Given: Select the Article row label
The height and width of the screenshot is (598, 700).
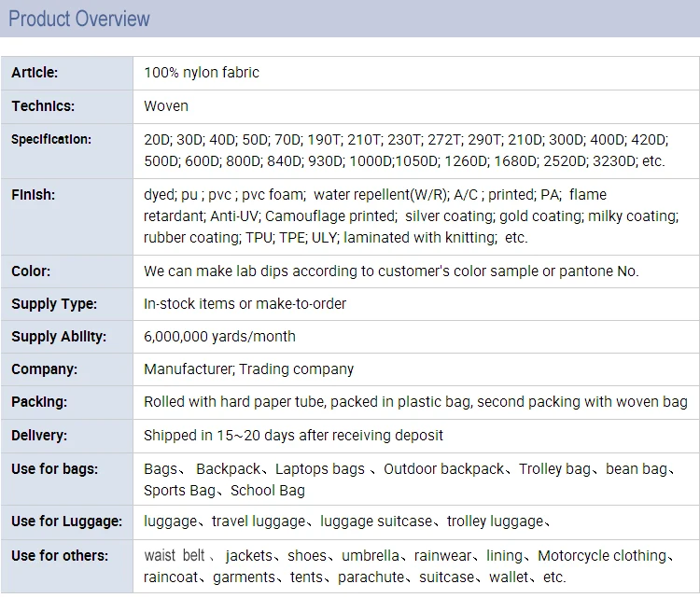Looking at the screenshot, I should [35, 73].
